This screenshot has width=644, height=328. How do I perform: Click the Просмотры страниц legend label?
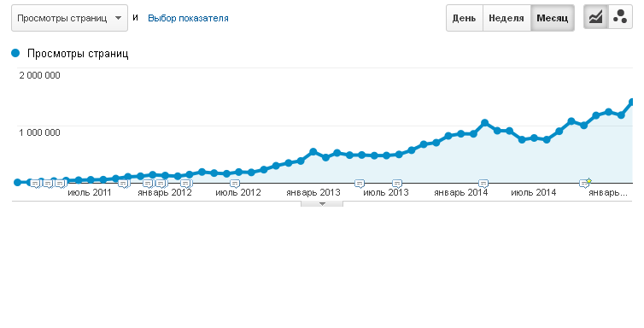[78, 53]
